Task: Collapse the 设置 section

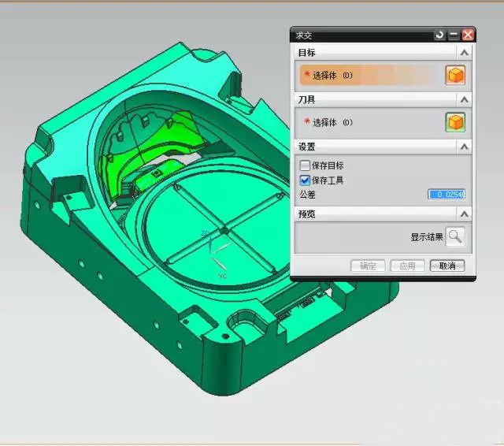Action: click(465, 147)
